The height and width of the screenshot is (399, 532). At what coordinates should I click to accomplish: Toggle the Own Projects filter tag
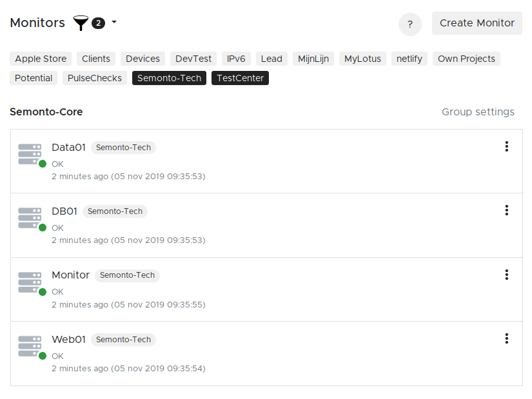pyautogui.click(x=466, y=59)
